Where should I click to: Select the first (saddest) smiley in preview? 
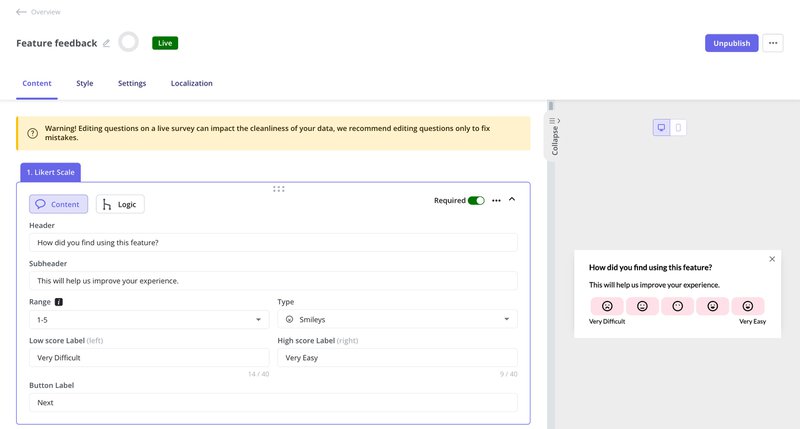[x=606, y=306]
